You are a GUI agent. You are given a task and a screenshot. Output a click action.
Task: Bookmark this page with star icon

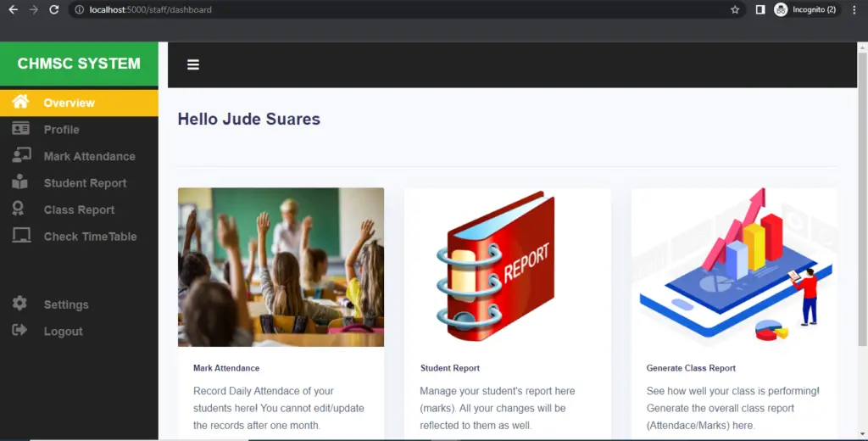point(735,9)
